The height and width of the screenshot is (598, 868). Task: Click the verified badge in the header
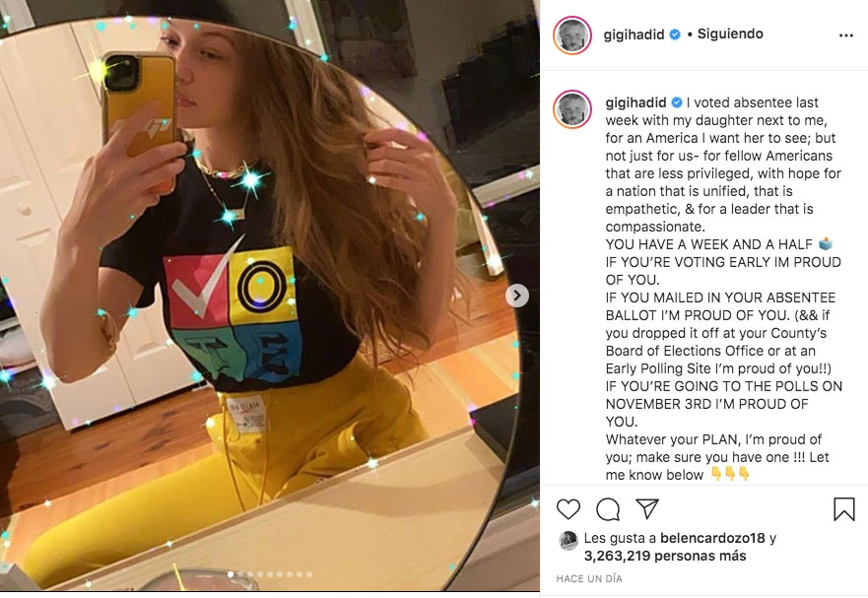click(675, 34)
